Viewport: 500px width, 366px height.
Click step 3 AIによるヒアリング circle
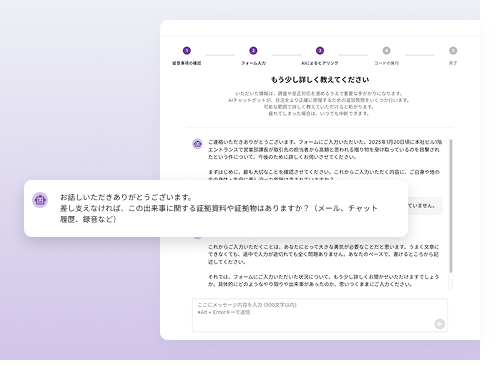pyautogui.click(x=320, y=51)
